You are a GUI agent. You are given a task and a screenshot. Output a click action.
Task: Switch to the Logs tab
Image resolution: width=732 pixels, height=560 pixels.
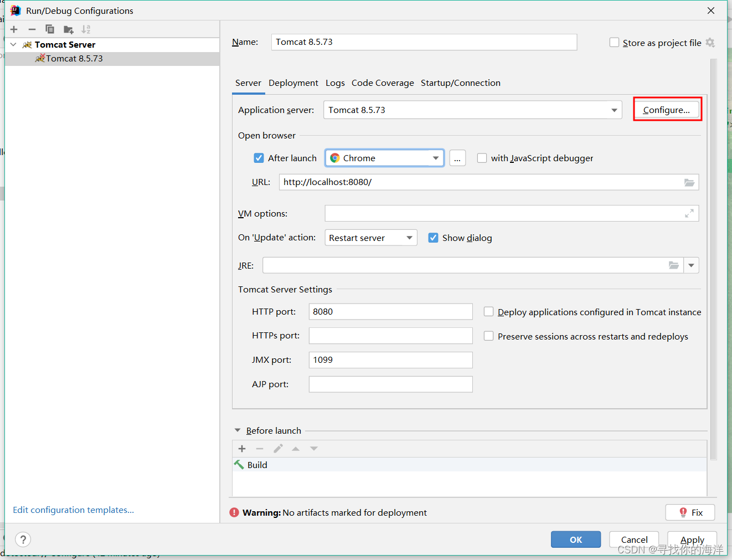(x=335, y=83)
